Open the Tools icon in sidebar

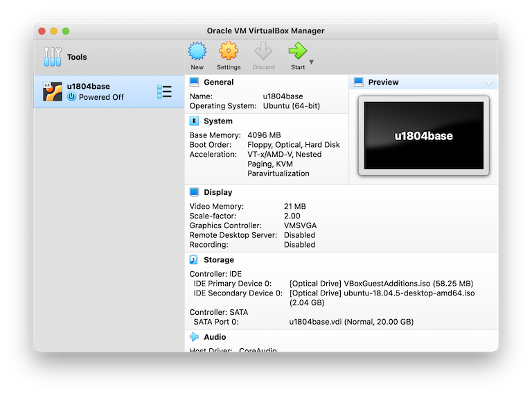(x=53, y=57)
